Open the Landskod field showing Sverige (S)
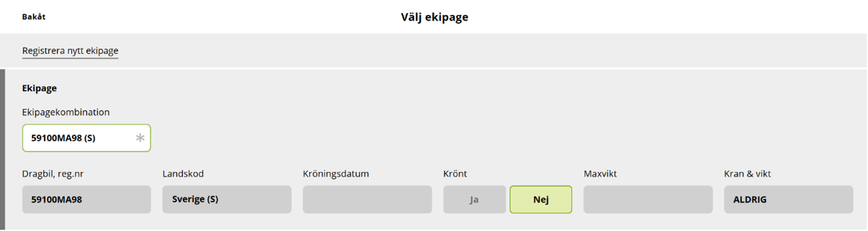The width and height of the screenshot is (868, 231). point(226,199)
